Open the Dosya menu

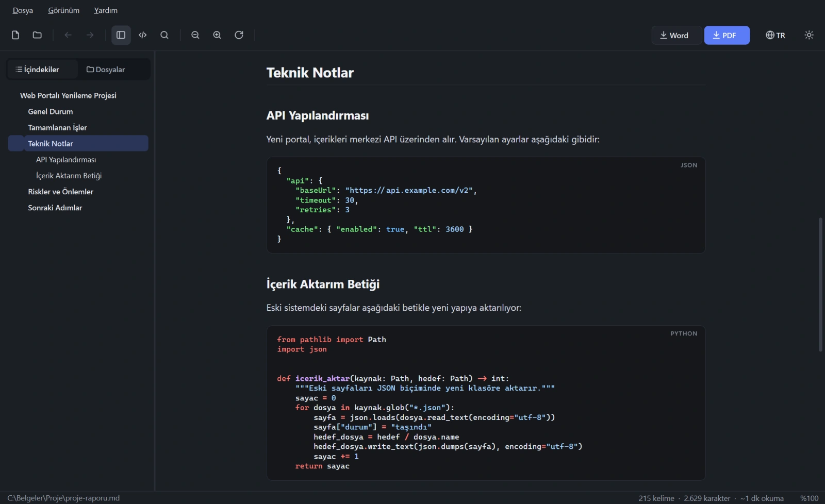coord(23,10)
